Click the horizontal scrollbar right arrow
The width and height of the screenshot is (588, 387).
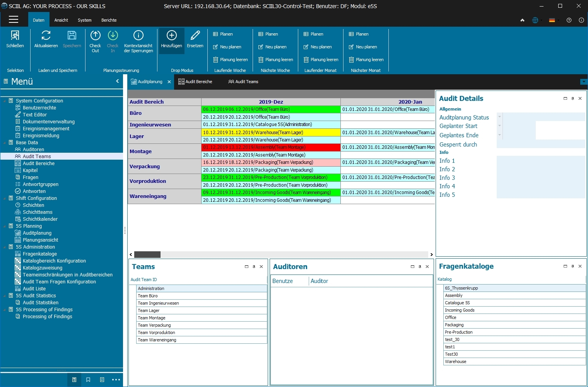tap(431, 254)
